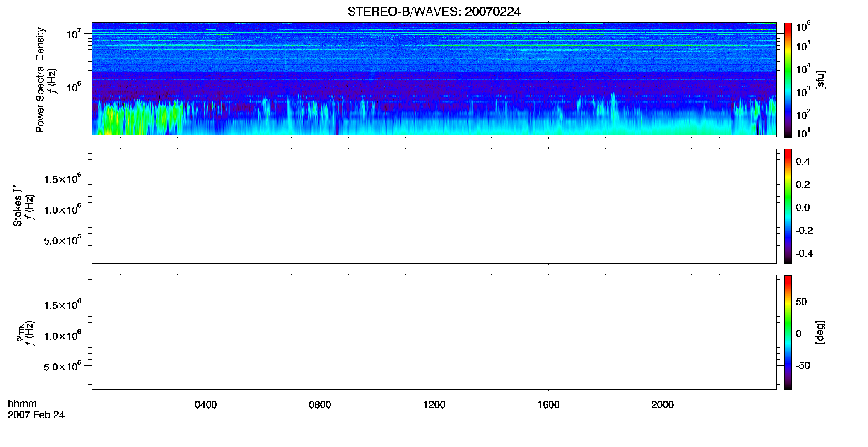Screen dimensions: 868x447
Task: Select the 0.2 label on the Stokes color bar
Action: [803, 185]
